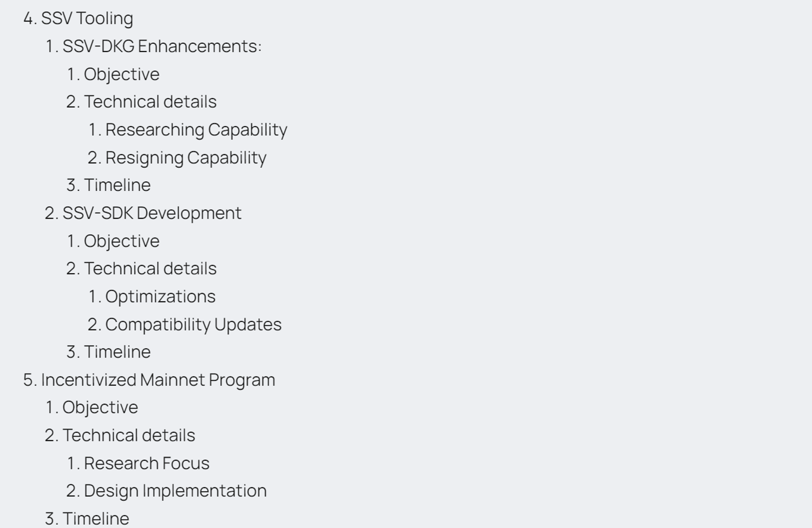
Task: Click Objective under Incentivized Mainnet Program
Action: 100,407
